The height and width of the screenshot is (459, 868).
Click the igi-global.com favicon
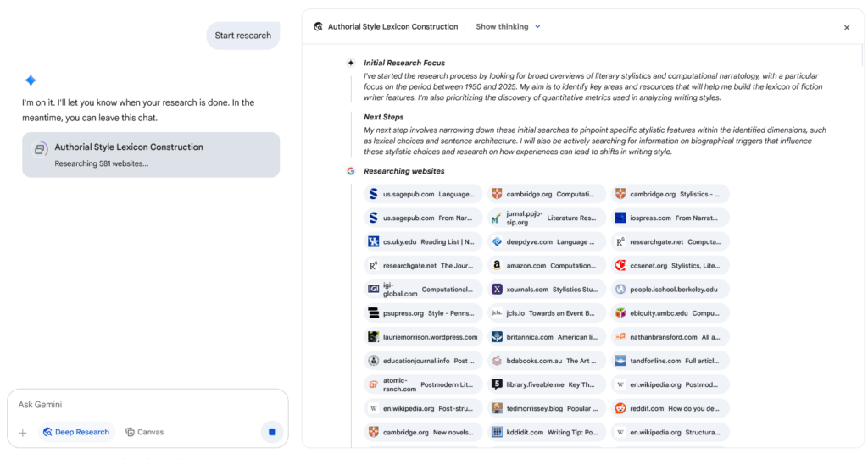(374, 290)
